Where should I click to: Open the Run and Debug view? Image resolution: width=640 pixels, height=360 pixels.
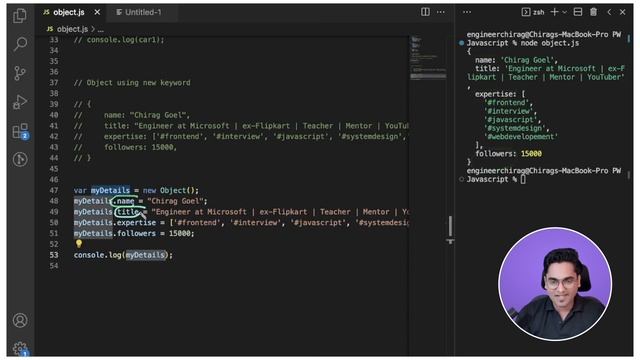pyautogui.click(x=20, y=102)
